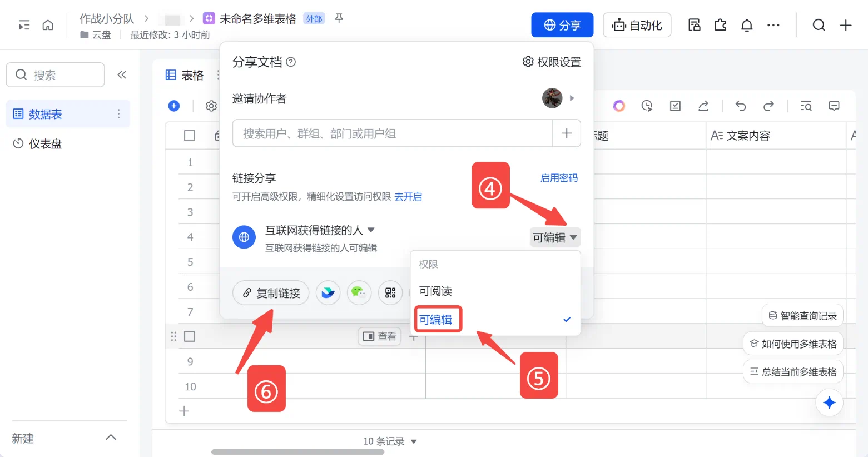Open the notifications bell icon
This screenshot has height=457, width=868.
coord(747,25)
